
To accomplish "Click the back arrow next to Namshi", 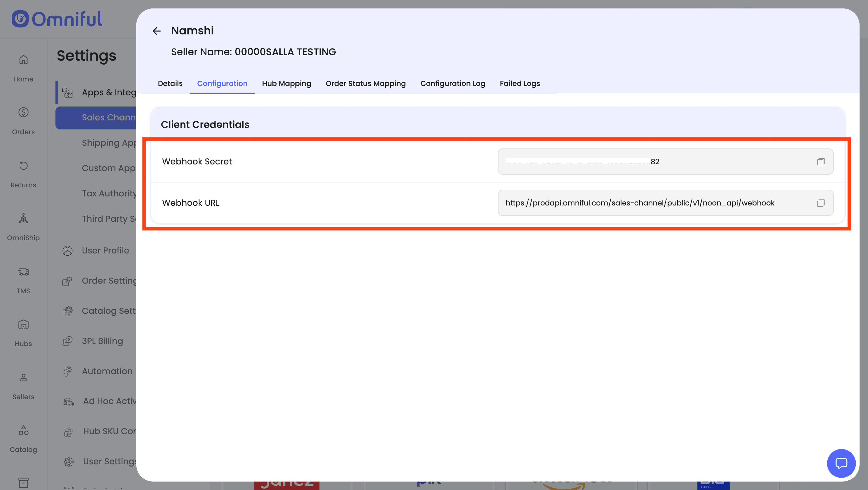I will 157,31.
